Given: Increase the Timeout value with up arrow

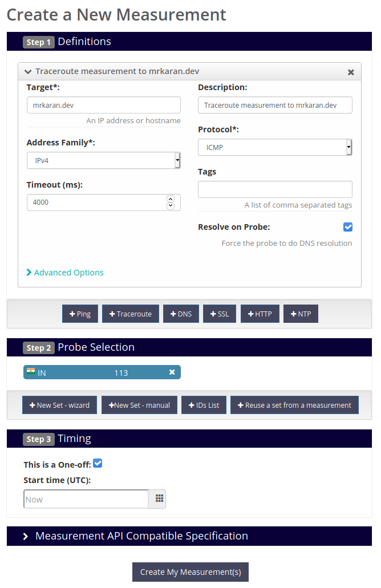Looking at the screenshot, I should [171, 198].
